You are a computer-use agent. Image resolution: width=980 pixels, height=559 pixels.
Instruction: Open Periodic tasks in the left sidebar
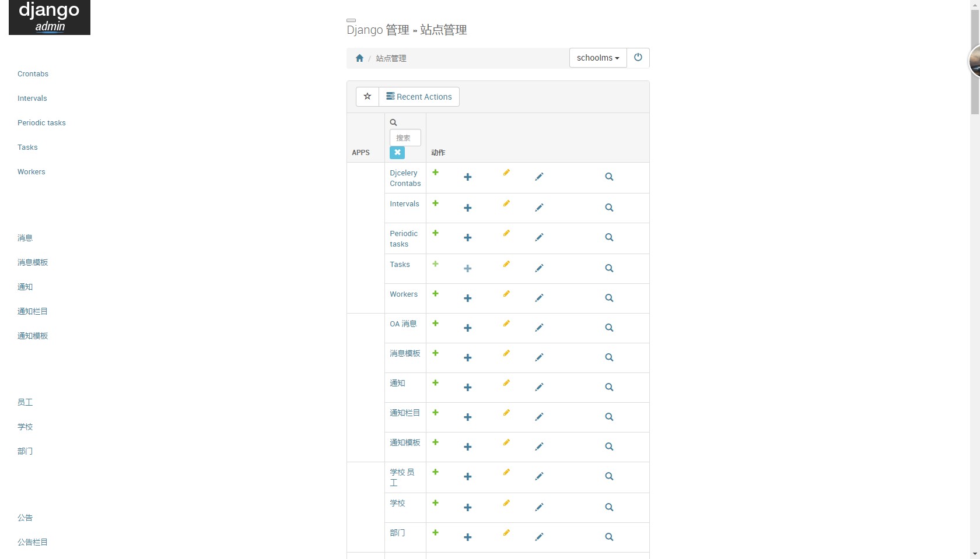coord(41,123)
